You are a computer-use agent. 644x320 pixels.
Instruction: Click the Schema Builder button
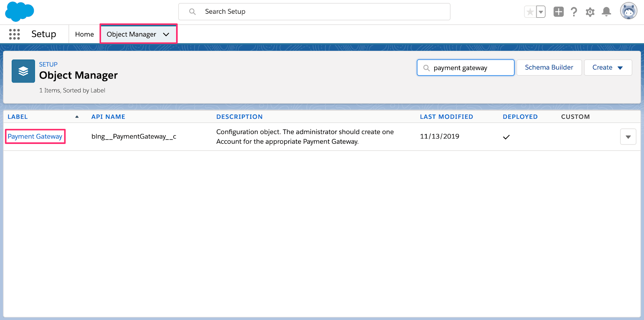549,68
